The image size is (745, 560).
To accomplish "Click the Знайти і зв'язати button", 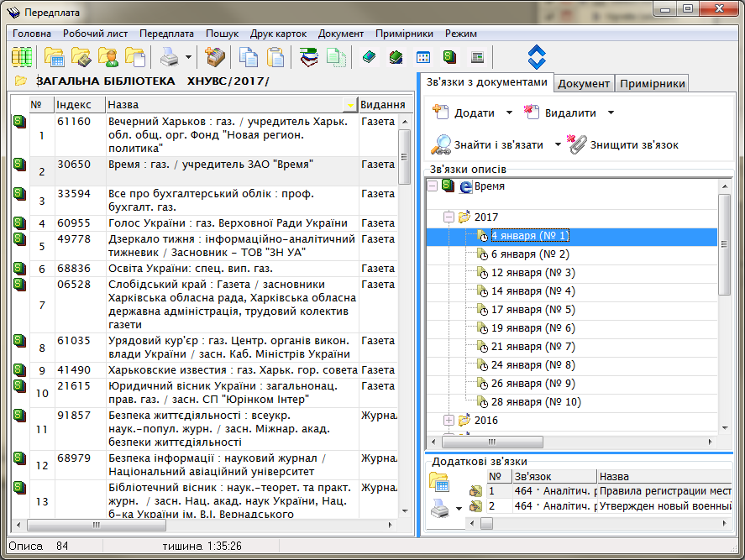I will [x=497, y=145].
